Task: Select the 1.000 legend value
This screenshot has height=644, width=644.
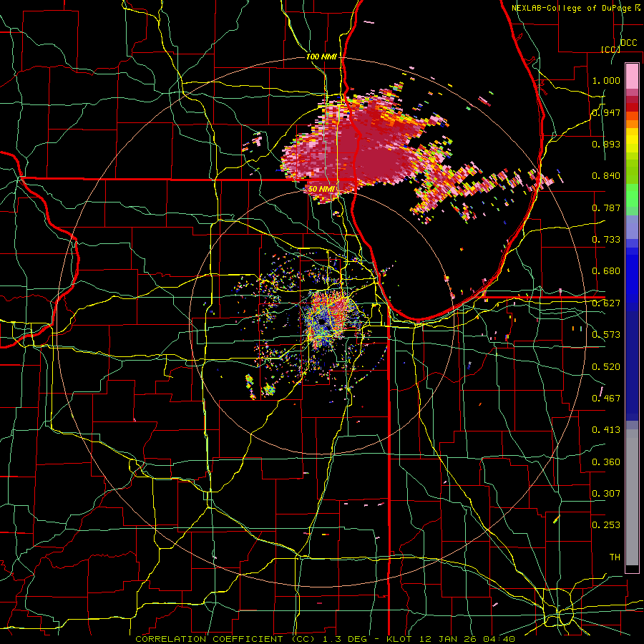Action: point(606,80)
